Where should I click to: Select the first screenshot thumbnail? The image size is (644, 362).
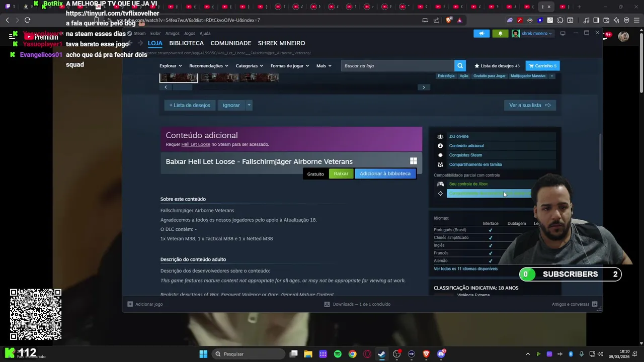click(179, 77)
